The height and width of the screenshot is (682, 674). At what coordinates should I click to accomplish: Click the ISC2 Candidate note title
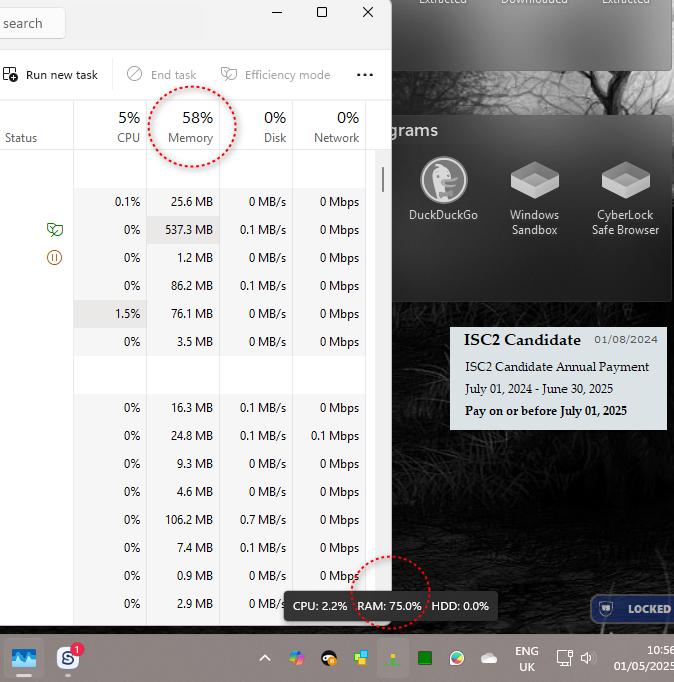(522, 340)
